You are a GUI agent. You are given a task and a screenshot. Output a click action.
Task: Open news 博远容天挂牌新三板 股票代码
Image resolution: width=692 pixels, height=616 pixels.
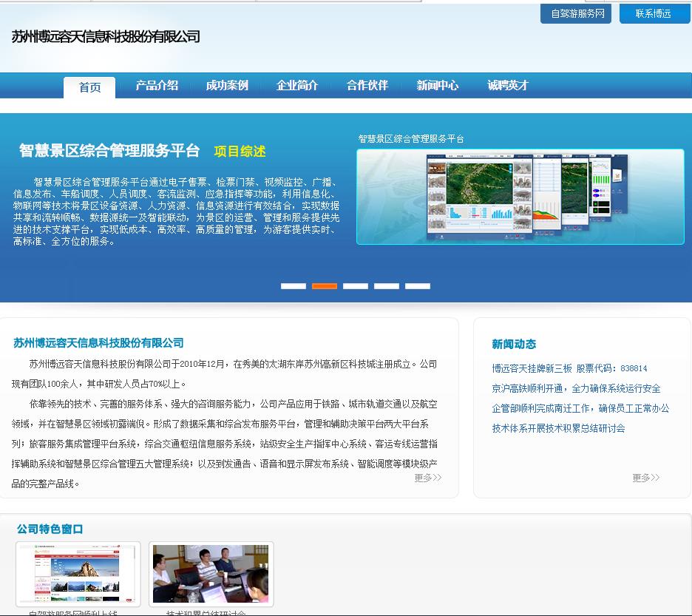pos(569,368)
